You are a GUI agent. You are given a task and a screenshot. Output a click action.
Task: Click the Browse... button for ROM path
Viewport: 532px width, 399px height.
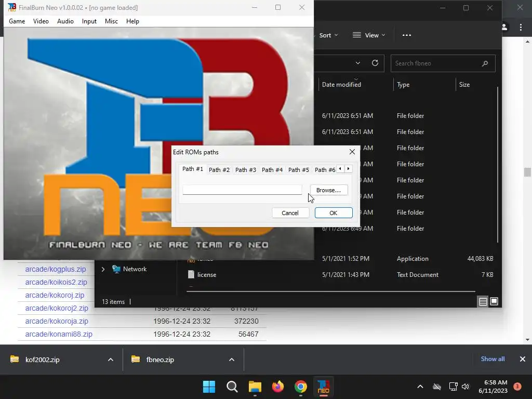pos(328,190)
